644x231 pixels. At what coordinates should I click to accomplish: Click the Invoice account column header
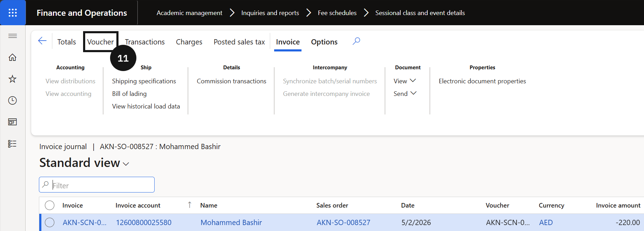click(x=138, y=205)
